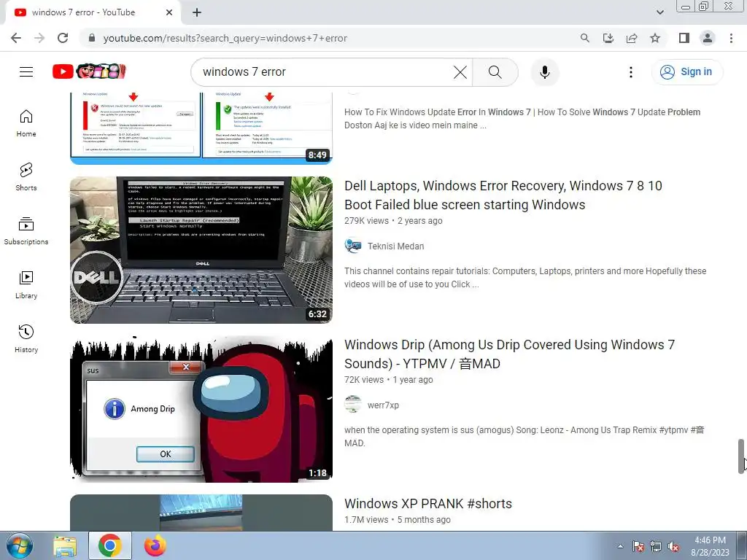Click the Teknisi Medan channel avatar
Image resolution: width=747 pixels, height=560 pixels.
[352, 246]
